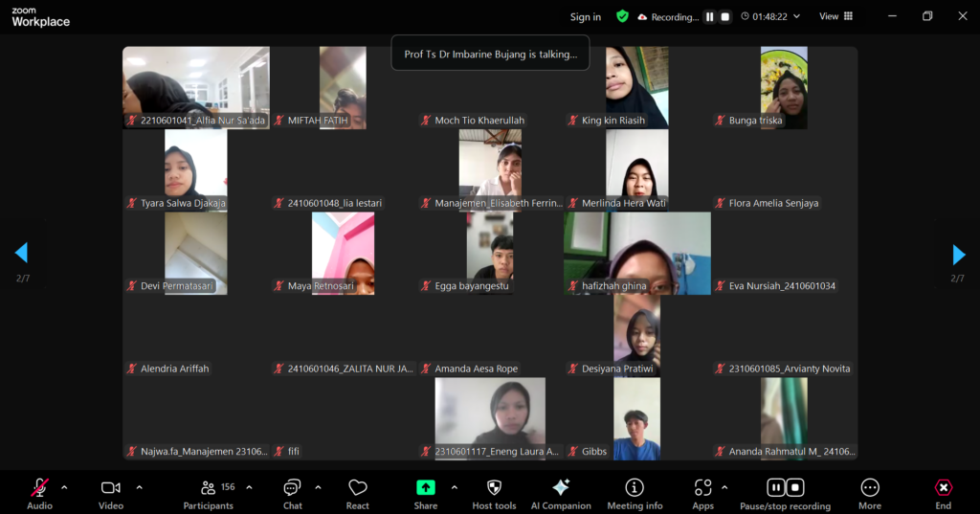The width and height of the screenshot is (980, 514).
Task: Open the More options menu
Action: click(x=869, y=493)
